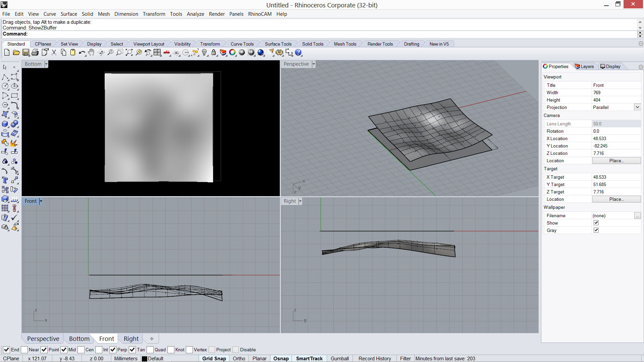
Task: Toggle Grid Snap in status bar
Action: (x=214, y=359)
